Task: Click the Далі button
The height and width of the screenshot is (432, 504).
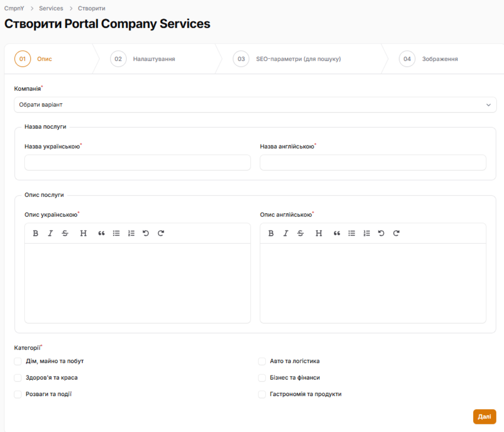Action: (x=484, y=417)
